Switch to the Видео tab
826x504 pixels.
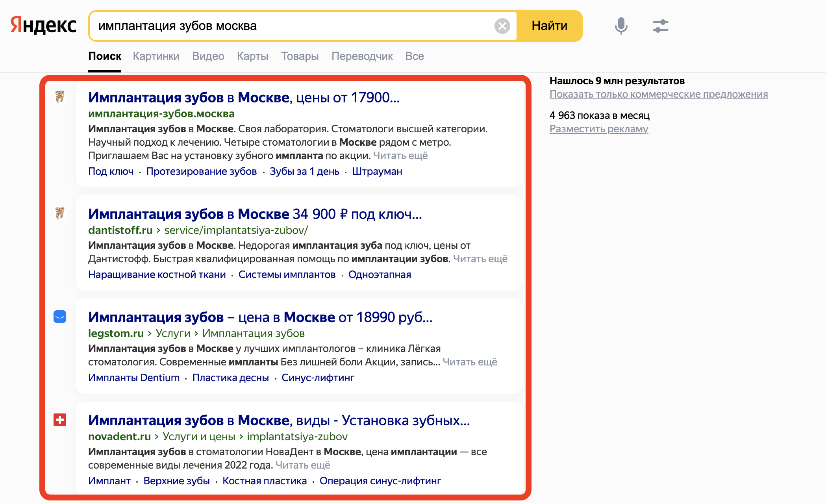point(208,56)
